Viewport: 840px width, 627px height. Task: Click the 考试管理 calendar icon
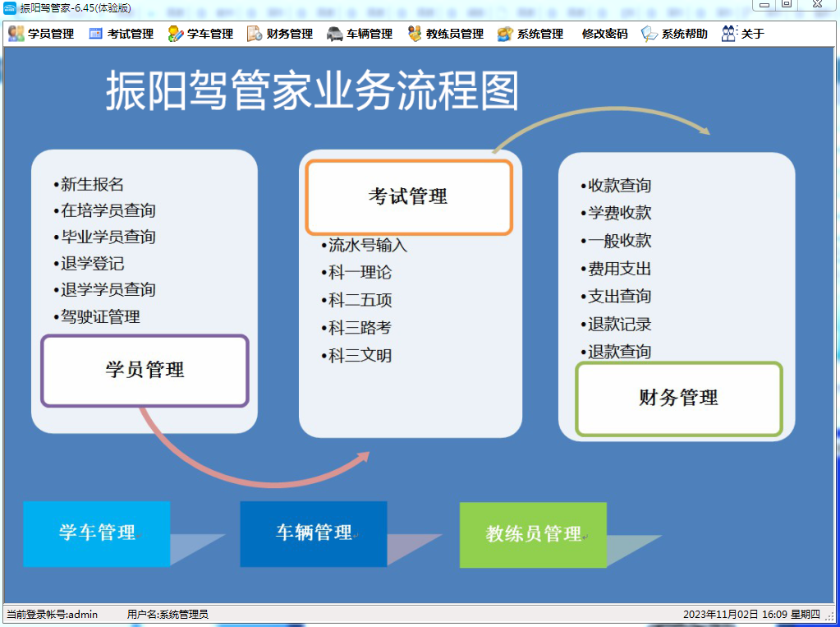click(95, 34)
